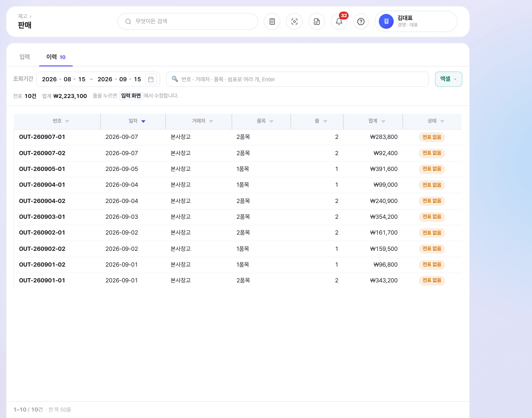Open the calendar date picker icon
Viewport: 532px width, 418px height.
point(151,79)
